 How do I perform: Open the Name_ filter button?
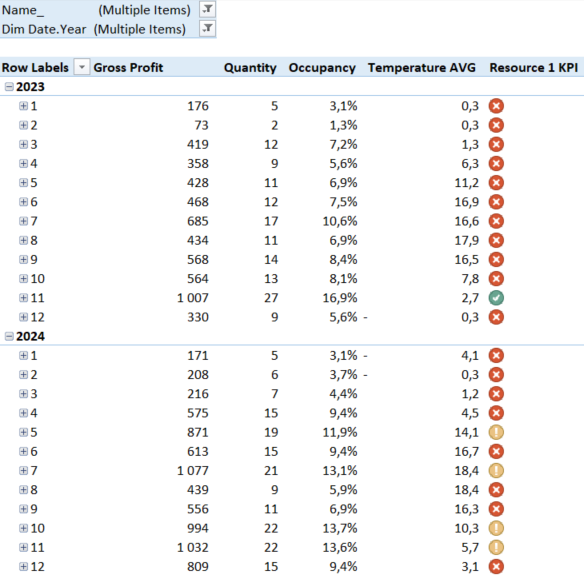pyautogui.click(x=207, y=9)
